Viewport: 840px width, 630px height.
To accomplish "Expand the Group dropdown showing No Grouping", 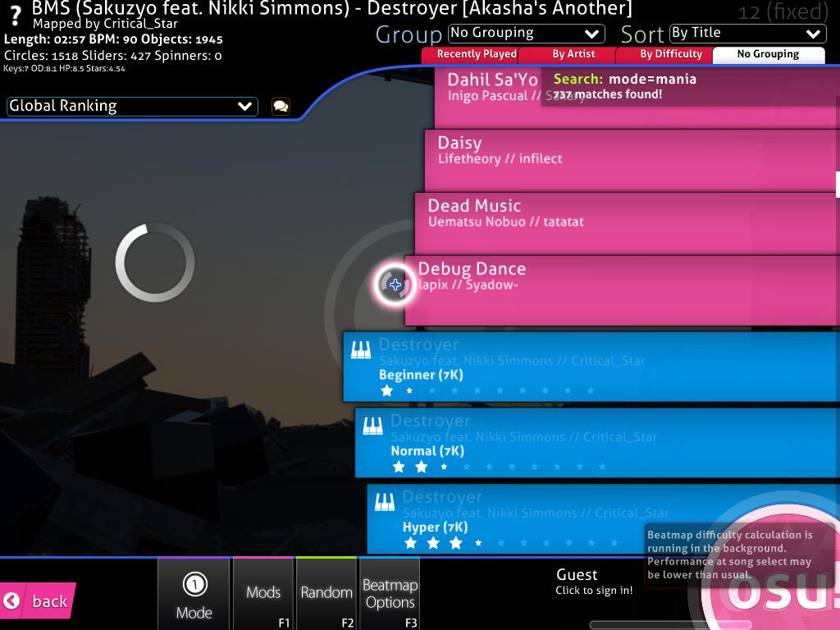I will pos(527,34).
